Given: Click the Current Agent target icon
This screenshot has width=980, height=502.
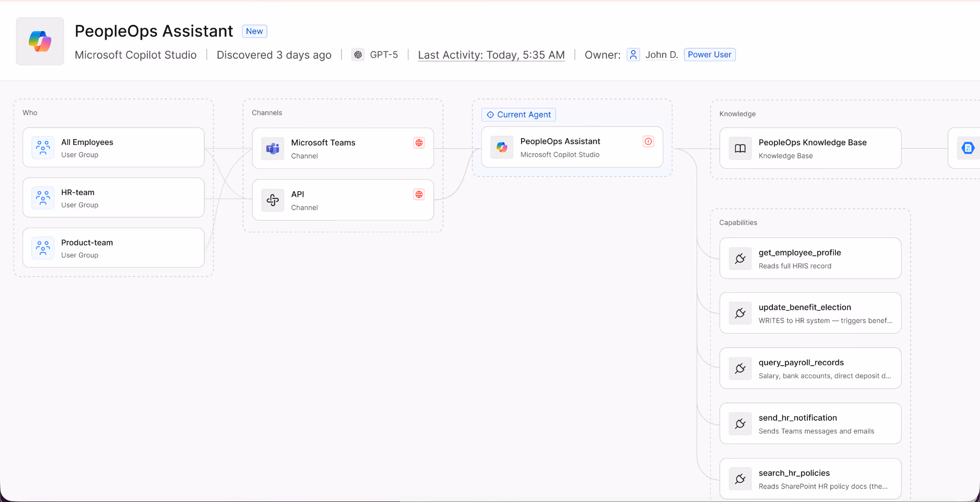Looking at the screenshot, I should coord(490,115).
